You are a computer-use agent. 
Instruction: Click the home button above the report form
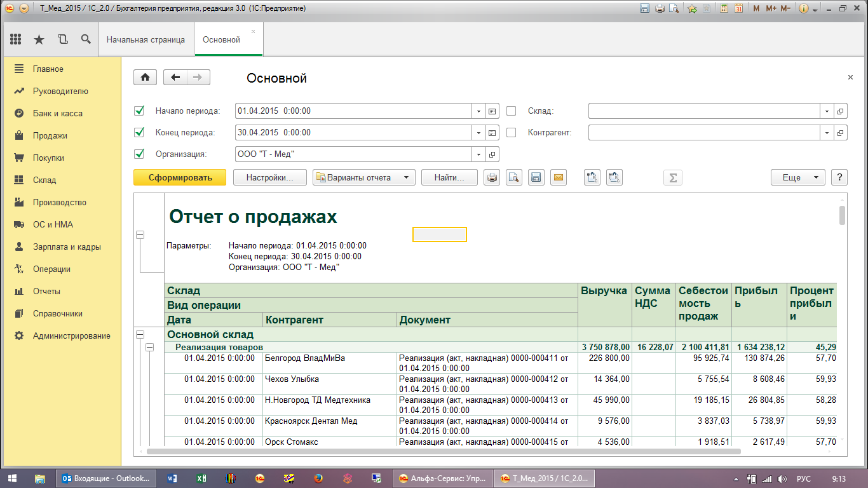point(145,78)
